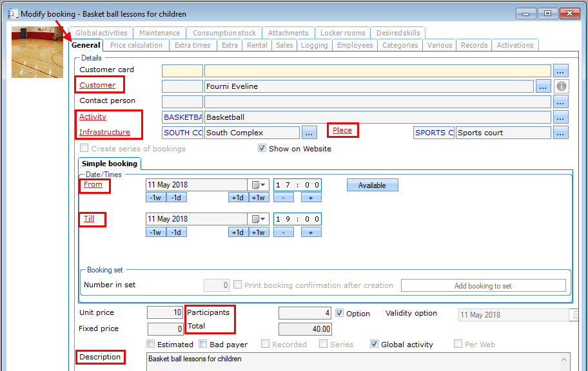This screenshot has height=371, width=588.
Task: Open Activity lookup ellipsis button
Action: pos(560,117)
